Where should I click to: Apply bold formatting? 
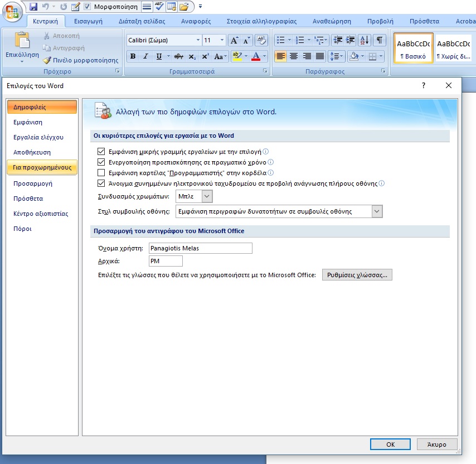tap(133, 56)
